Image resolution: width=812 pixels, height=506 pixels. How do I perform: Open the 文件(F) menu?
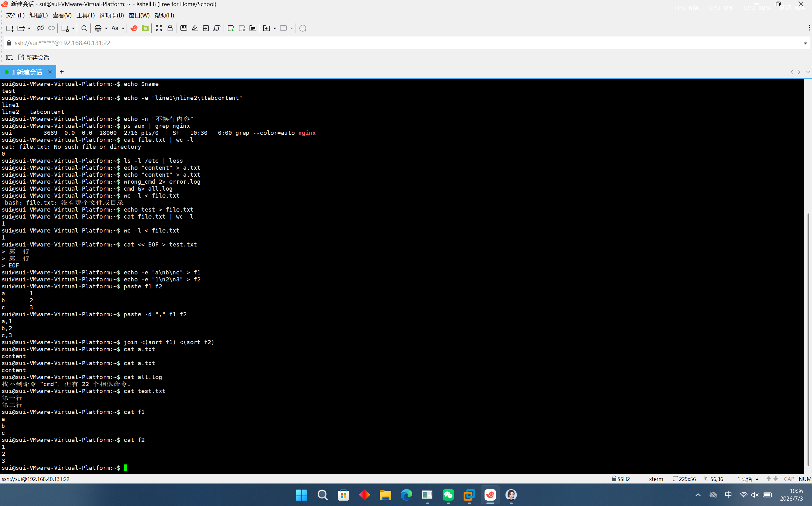click(x=16, y=16)
